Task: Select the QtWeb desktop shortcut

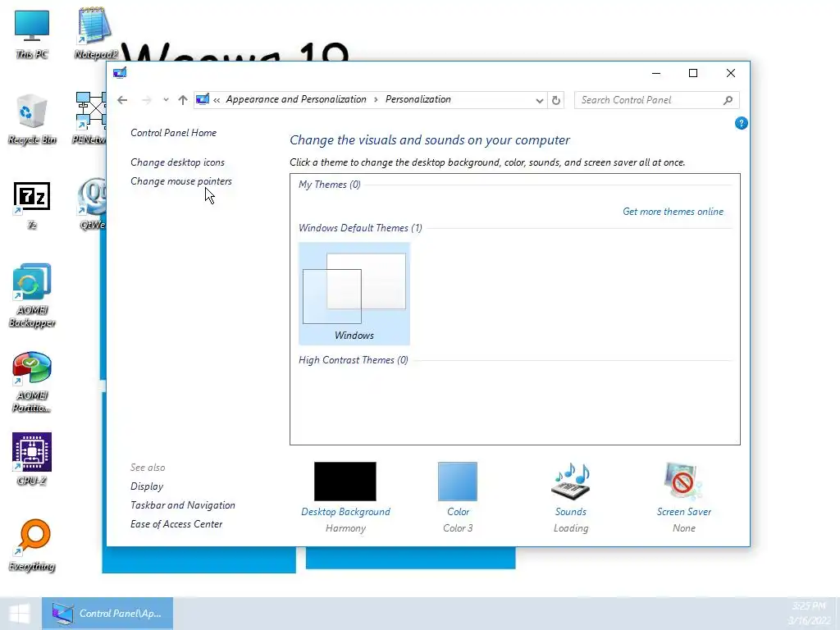Action: click(x=92, y=205)
